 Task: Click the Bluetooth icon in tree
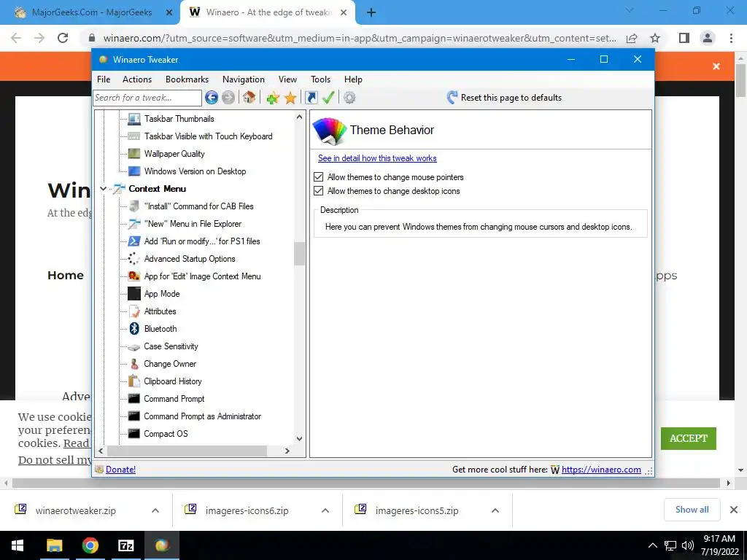point(134,329)
